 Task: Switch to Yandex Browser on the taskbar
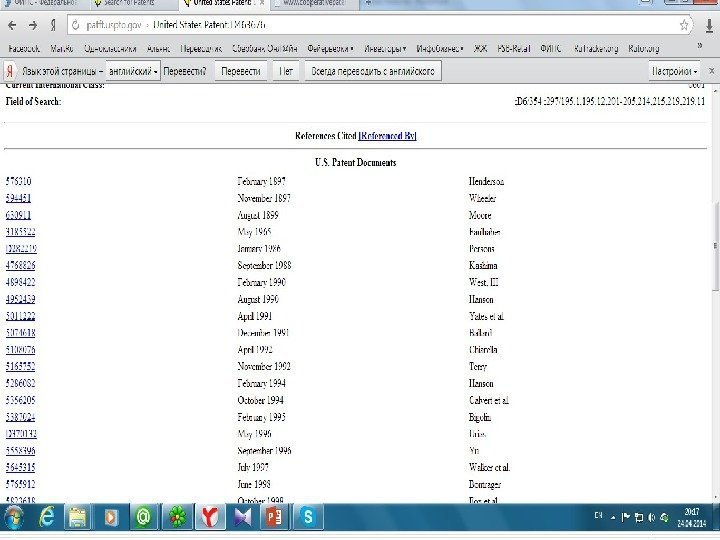(210, 517)
